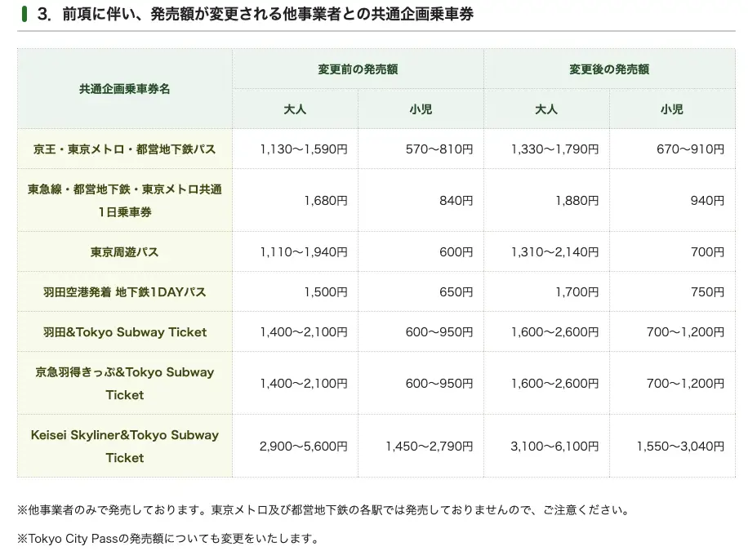Click the 1,130〜1,590円 price cell
Image resolution: width=748 pixels, height=560 pixels.
pos(304,149)
